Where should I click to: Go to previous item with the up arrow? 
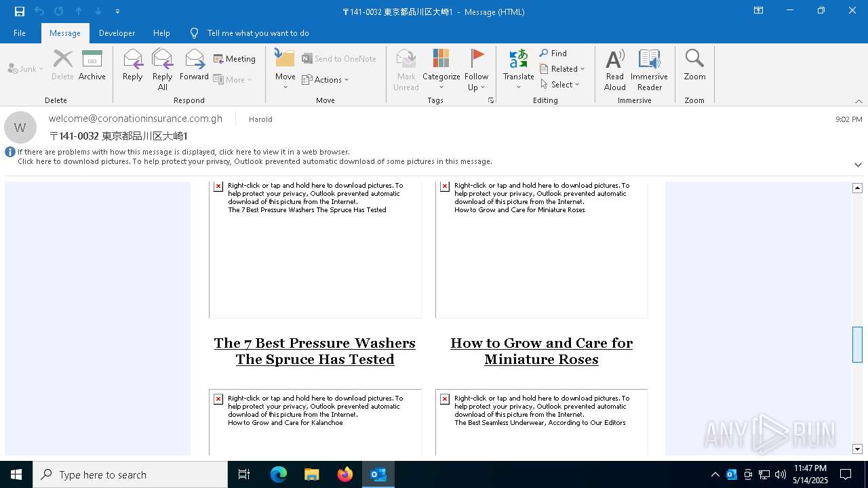click(x=79, y=12)
